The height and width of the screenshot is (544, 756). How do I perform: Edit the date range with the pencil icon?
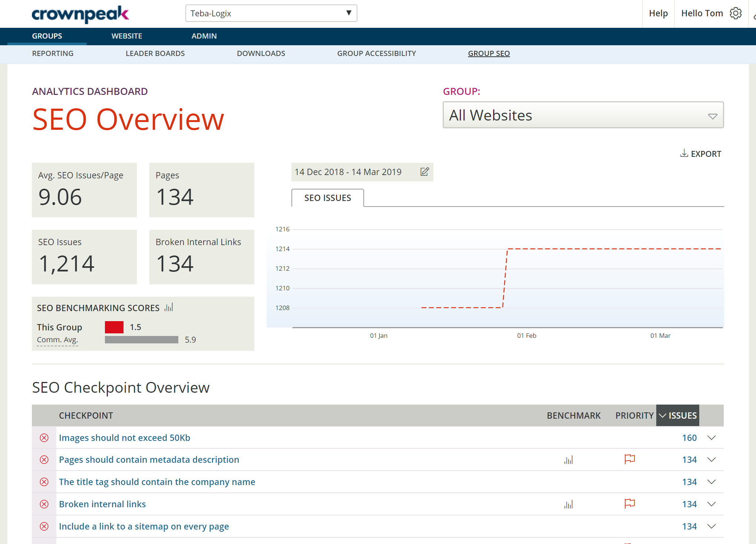click(x=424, y=172)
